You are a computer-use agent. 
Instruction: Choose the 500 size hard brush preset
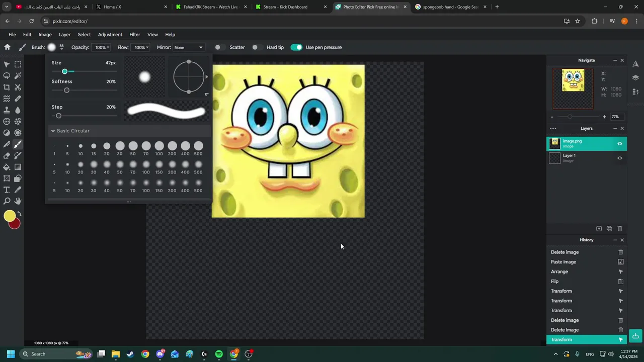tap(198, 146)
